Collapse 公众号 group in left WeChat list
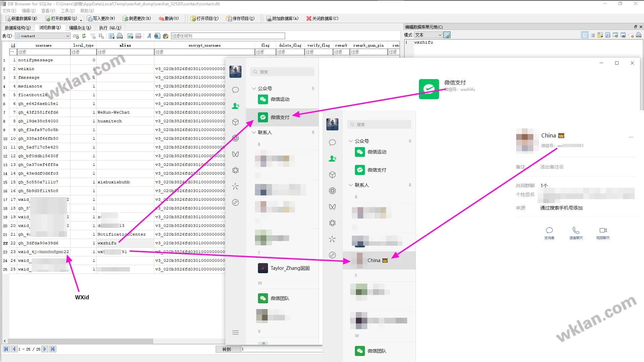Image resolution: width=644 pixels, height=362 pixels. 254,88
